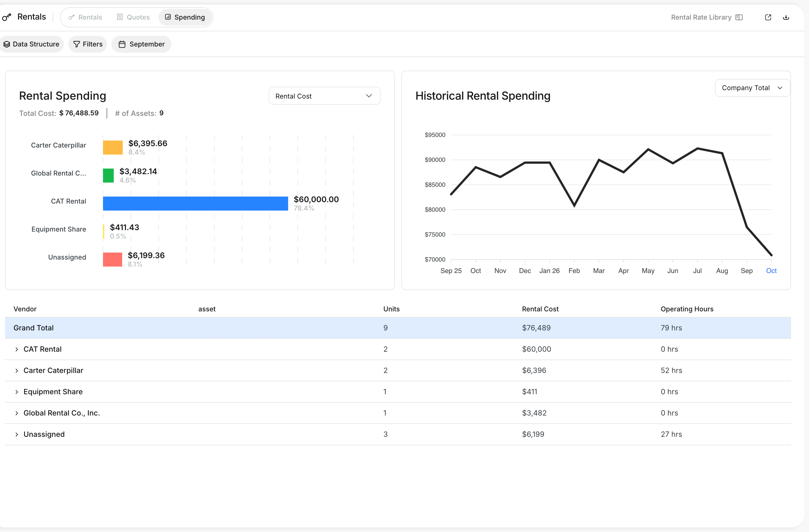The image size is (809, 532).
Task: Click the Vendor column header
Action: (x=25, y=309)
